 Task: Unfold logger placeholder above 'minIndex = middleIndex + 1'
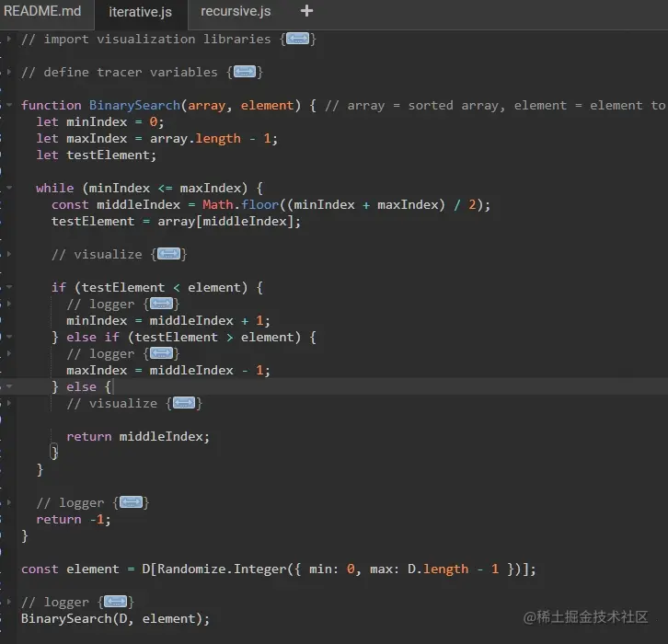point(161,305)
